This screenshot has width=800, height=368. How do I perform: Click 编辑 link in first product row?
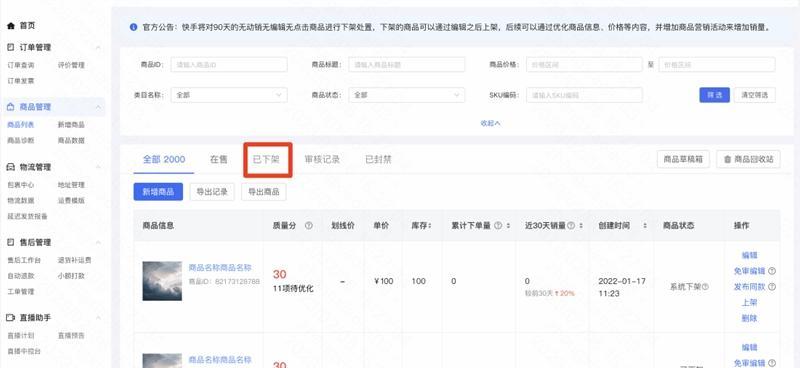(x=749, y=255)
